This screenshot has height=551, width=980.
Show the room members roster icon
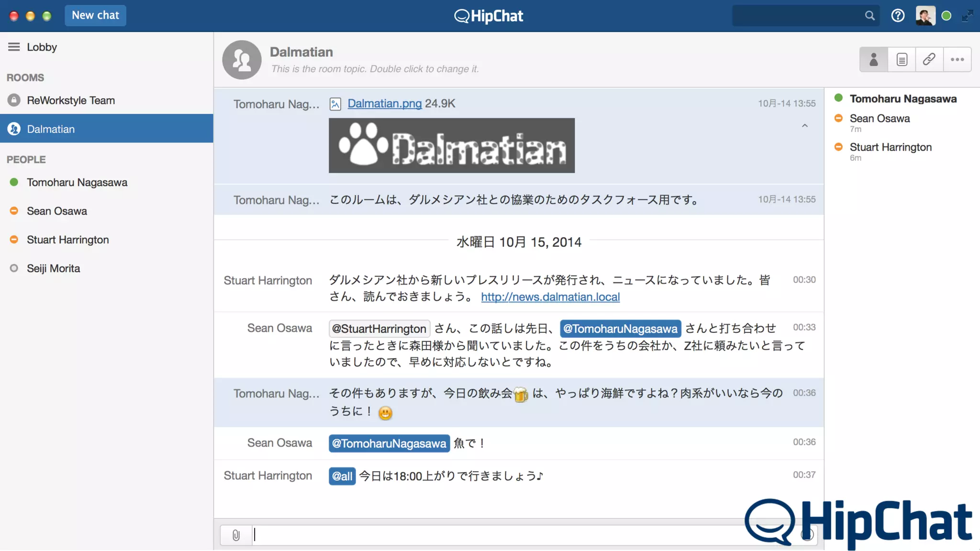tap(873, 60)
